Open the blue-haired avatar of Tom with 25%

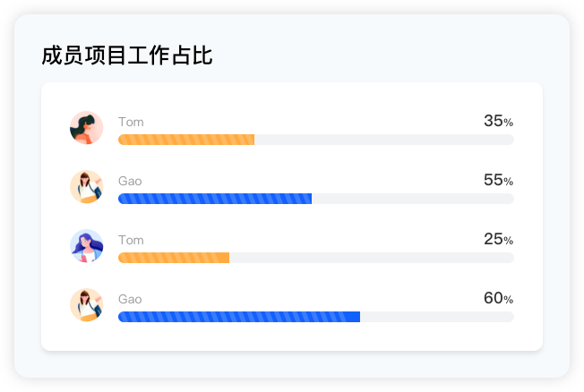coord(86,246)
